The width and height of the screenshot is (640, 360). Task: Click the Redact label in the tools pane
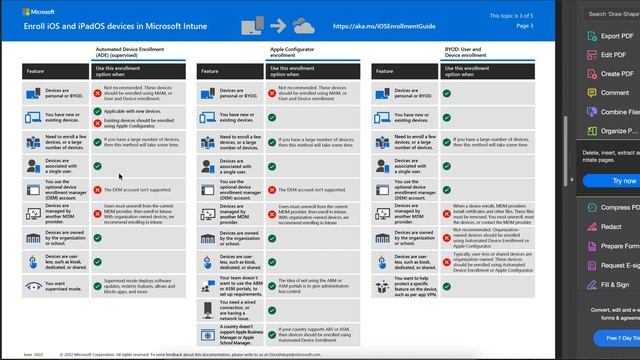[x=611, y=227]
